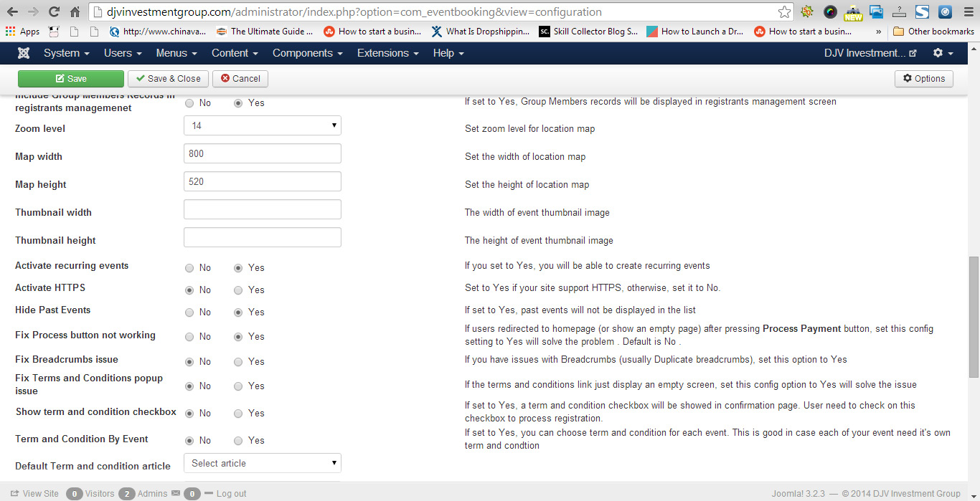Click the Joomla logo icon
980x501 pixels.
[x=24, y=53]
